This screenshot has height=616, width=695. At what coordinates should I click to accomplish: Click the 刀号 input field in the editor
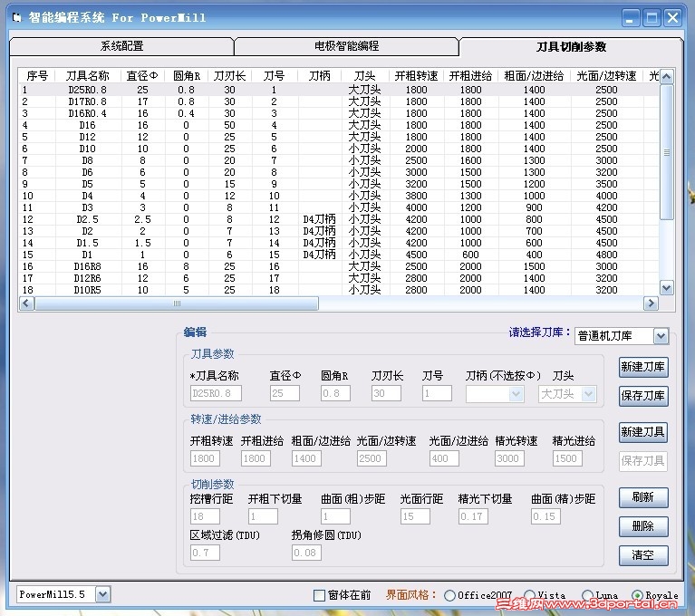pyautogui.click(x=437, y=393)
